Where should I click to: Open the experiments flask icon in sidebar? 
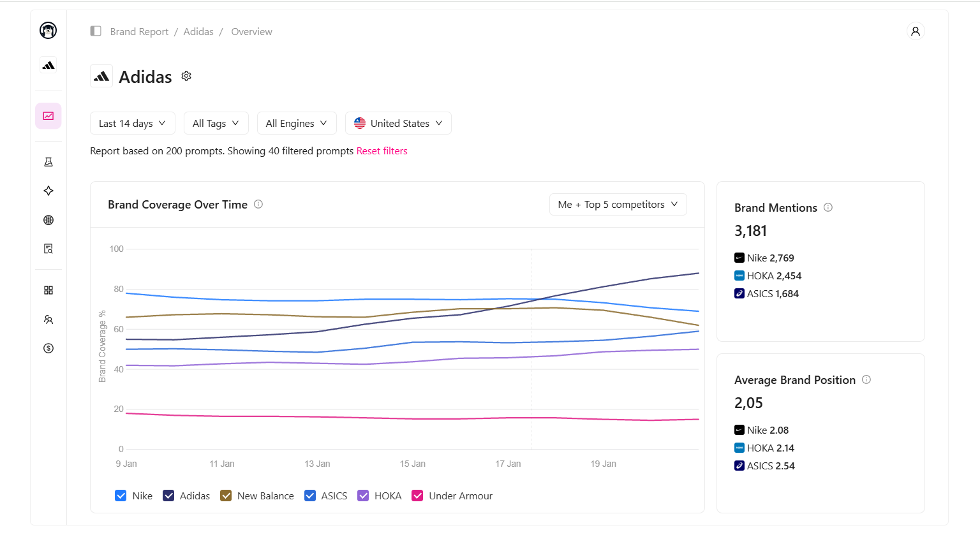48,161
